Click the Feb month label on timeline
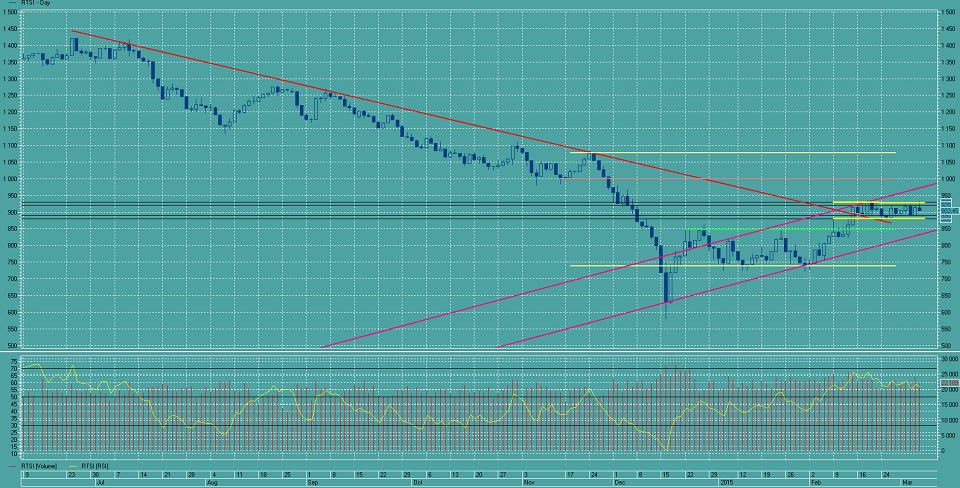 tap(817, 481)
